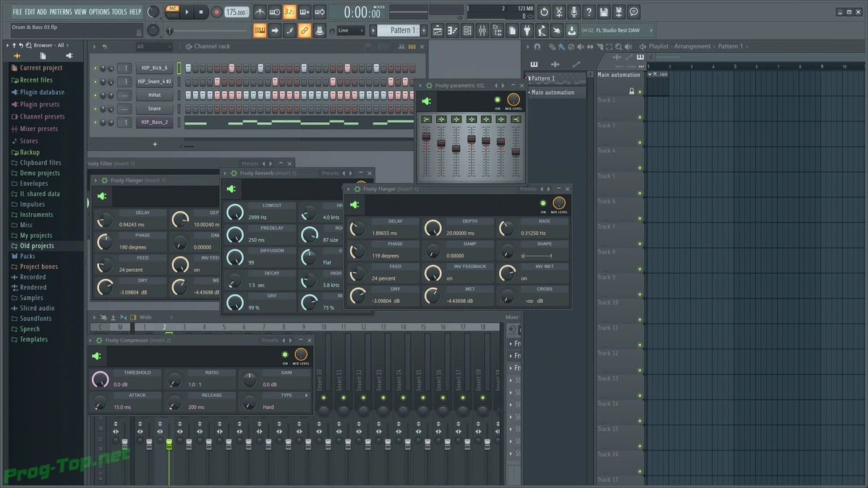Click the 175.000 tempo field
868x488 pixels.
(x=236, y=12)
